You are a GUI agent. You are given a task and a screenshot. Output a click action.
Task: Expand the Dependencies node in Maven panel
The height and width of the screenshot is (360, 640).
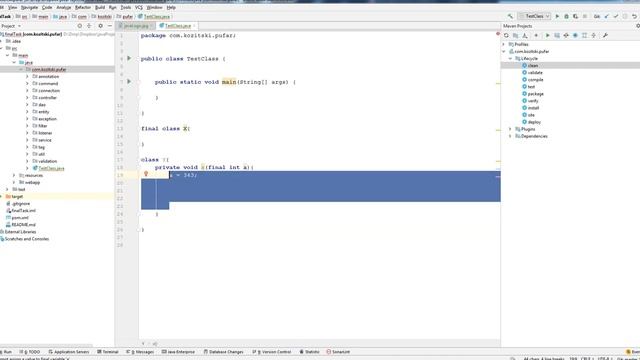point(510,136)
